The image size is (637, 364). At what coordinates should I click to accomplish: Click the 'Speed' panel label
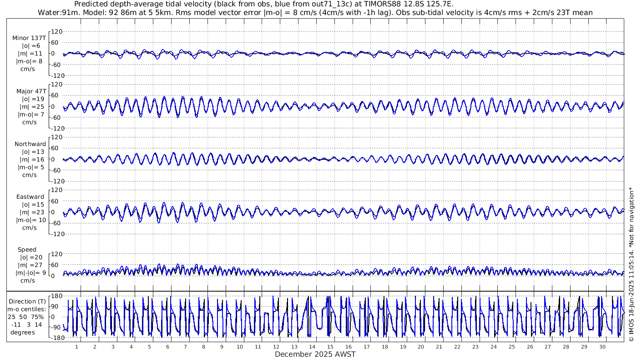click(x=27, y=250)
